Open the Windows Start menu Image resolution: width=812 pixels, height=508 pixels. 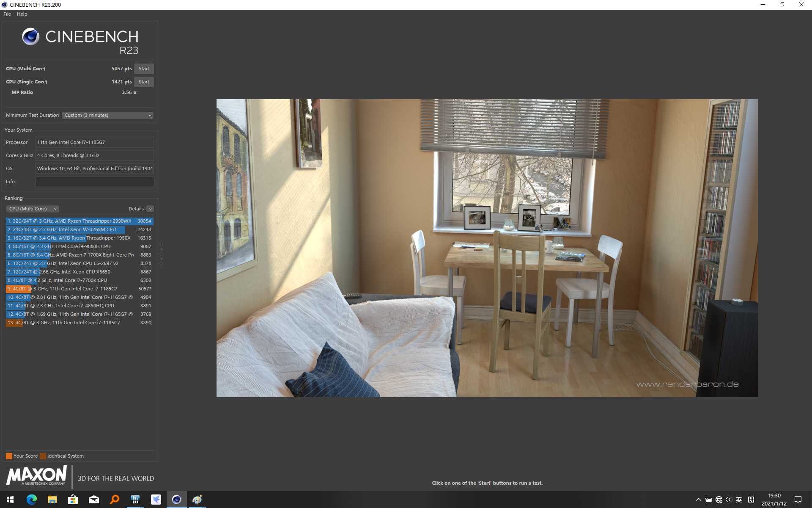tap(10, 500)
